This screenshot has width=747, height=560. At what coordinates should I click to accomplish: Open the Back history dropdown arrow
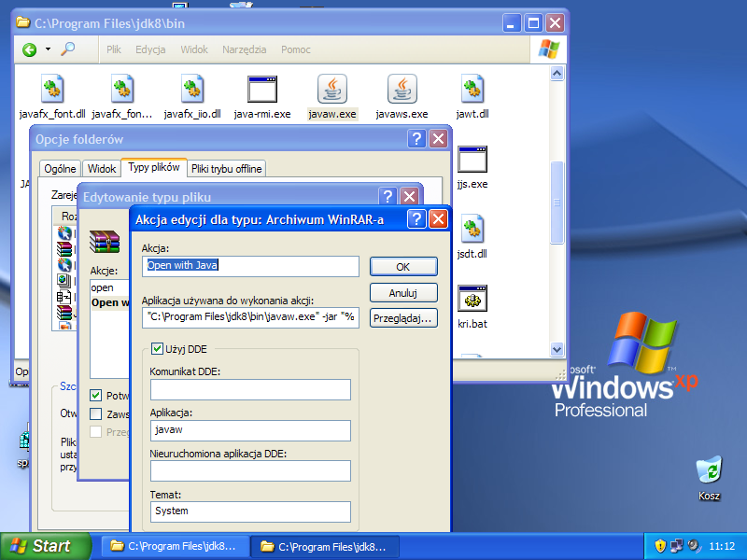pos(48,49)
